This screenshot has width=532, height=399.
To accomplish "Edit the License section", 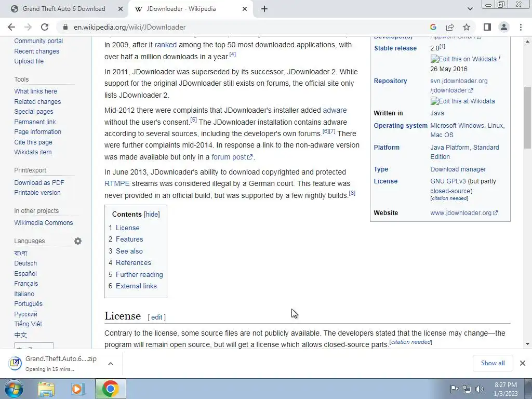I will click(x=156, y=317).
